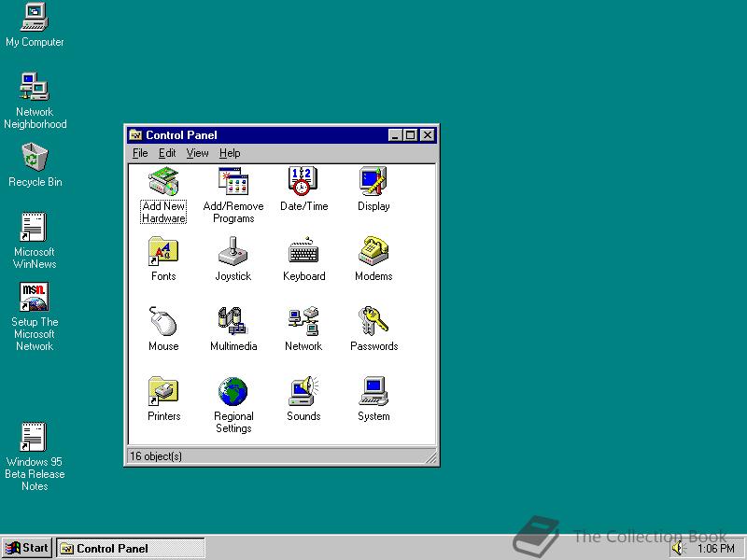Viewport: 747px width, 560px height.
Task: Click the Start button
Action: [27, 548]
